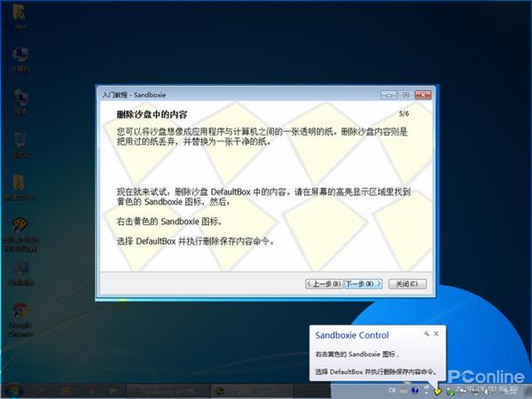
Task: Minimize the 入门教程 - Sandboxie window
Action: click(x=389, y=95)
